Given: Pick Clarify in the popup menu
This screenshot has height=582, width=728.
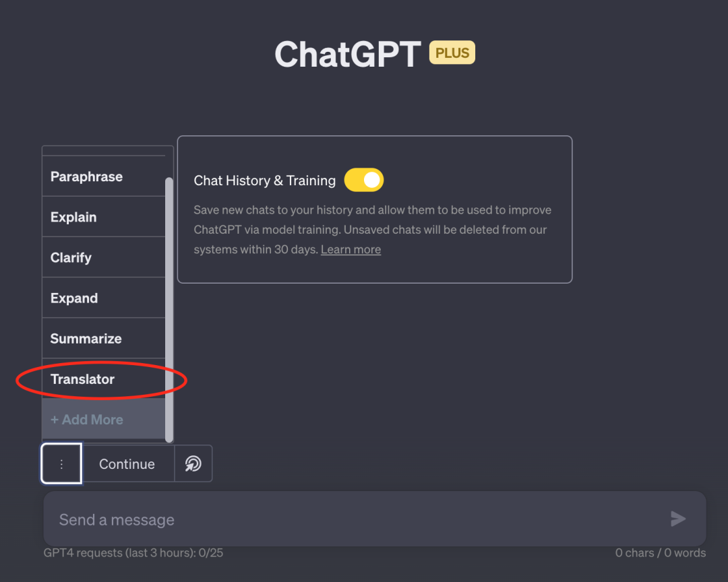Looking at the screenshot, I should (x=71, y=257).
